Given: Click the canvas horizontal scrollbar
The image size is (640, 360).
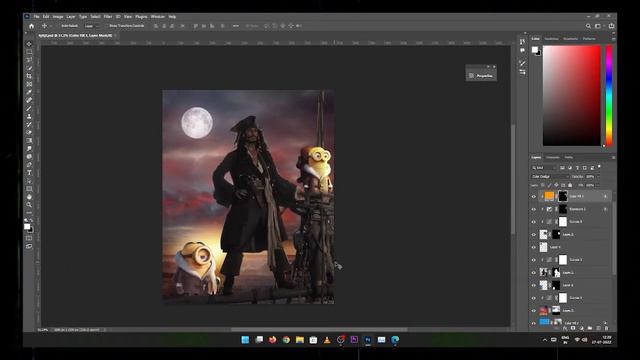Looking at the screenshot, I should coord(319,330).
